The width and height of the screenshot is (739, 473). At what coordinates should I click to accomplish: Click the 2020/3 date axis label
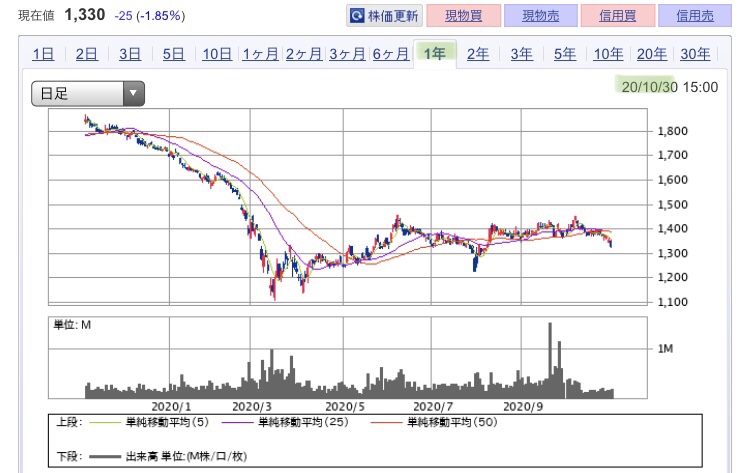(x=252, y=407)
